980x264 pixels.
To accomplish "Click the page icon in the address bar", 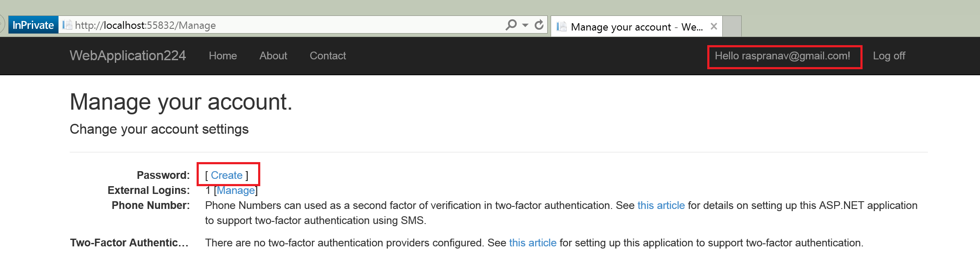I will point(67,25).
